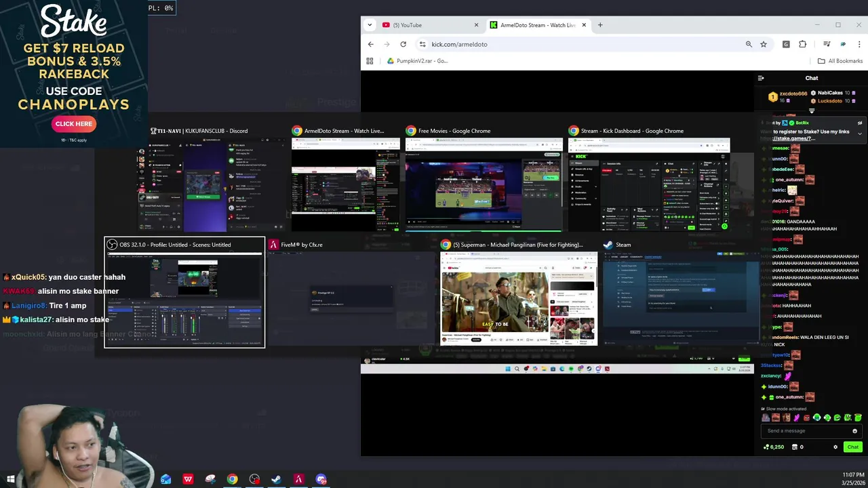Open the media controls icon in Chrome
868x488 pixels.
tap(827, 44)
